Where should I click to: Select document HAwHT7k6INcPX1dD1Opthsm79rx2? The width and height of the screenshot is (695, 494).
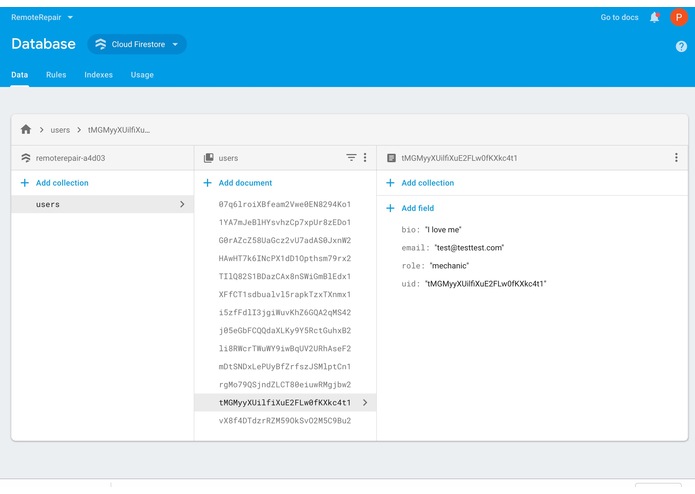click(285, 258)
